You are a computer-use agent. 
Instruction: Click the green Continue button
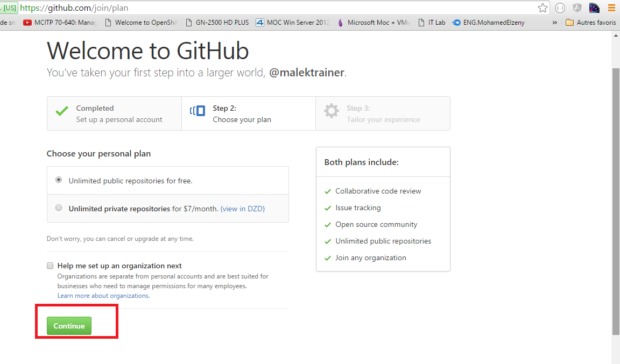(x=69, y=326)
